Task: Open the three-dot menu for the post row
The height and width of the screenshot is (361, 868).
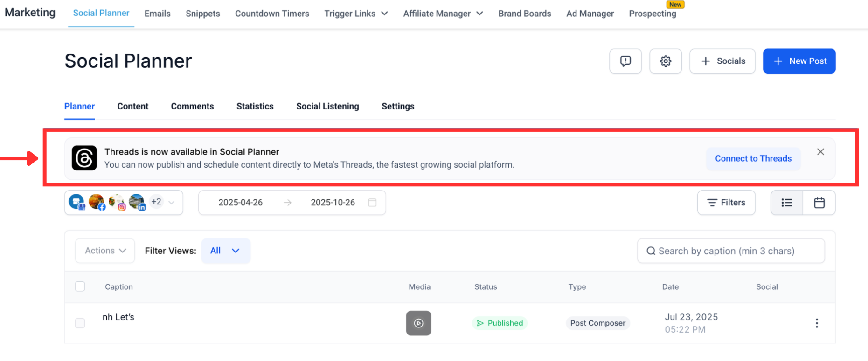Action: click(x=816, y=323)
